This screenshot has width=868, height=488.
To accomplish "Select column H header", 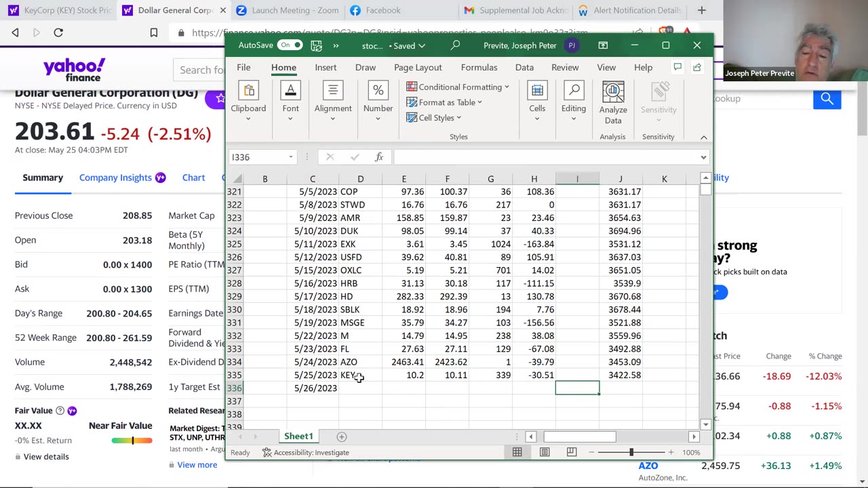I will pyautogui.click(x=534, y=179).
